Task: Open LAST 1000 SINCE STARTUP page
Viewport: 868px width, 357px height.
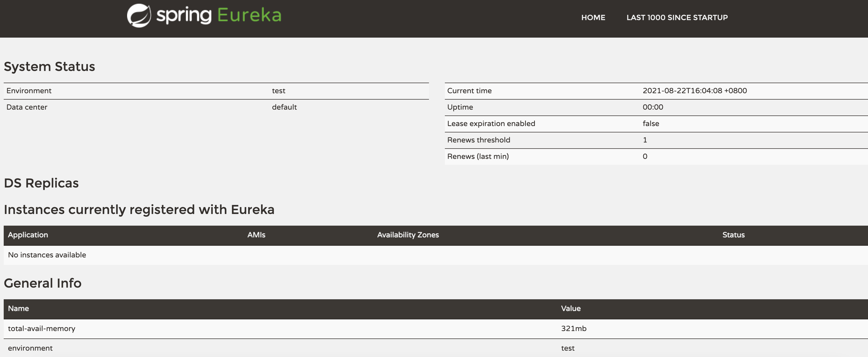Action: tap(677, 17)
